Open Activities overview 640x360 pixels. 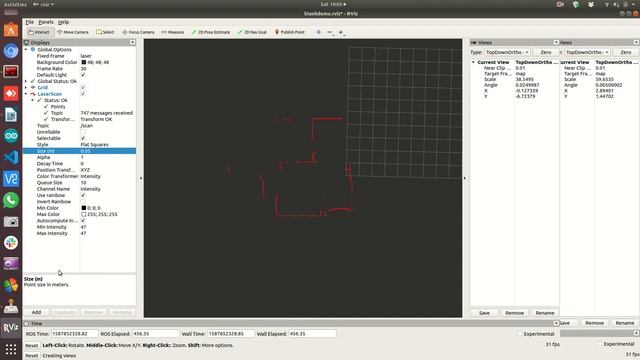pyautogui.click(x=15, y=4)
